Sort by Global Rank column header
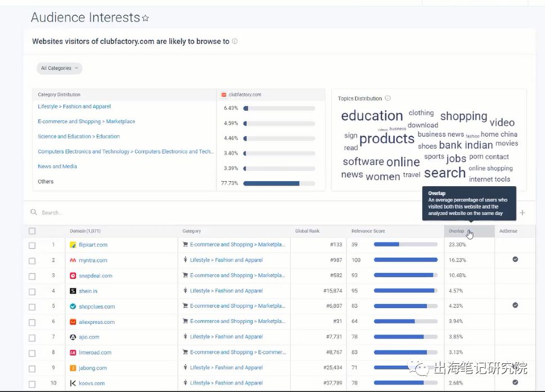This screenshot has width=545, height=392. pyautogui.click(x=307, y=231)
